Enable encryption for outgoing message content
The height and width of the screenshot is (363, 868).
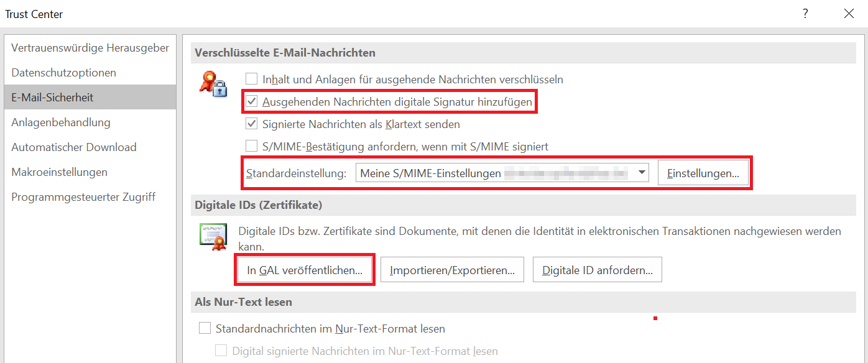point(251,79)
